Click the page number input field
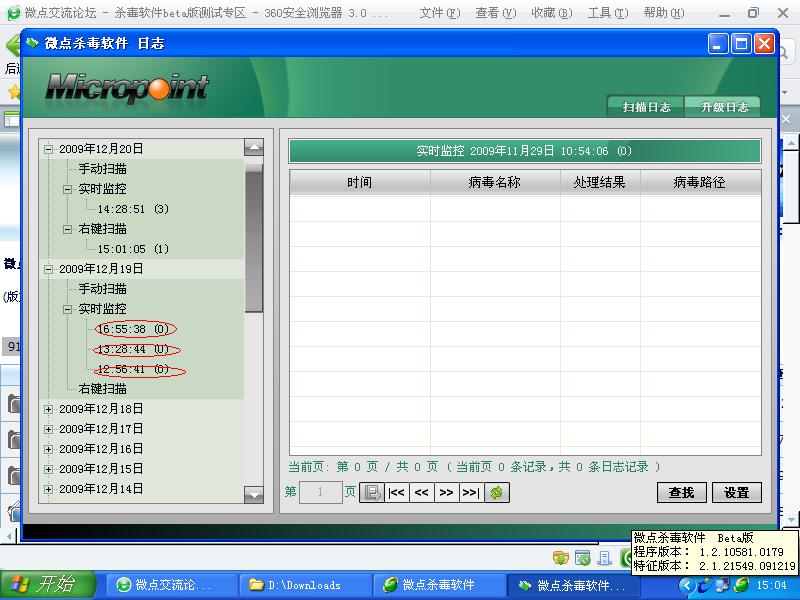 [x=320, y=492]
